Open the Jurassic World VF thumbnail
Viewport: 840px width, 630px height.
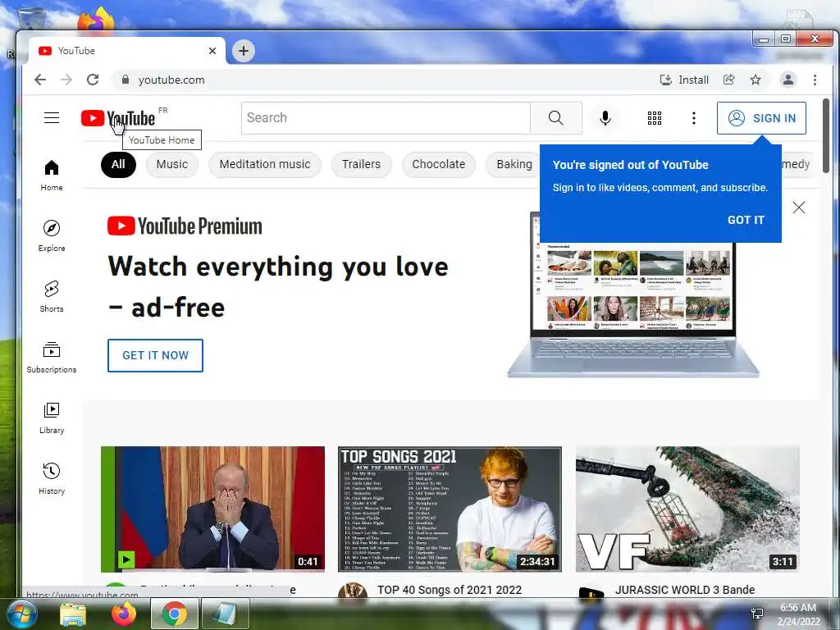[687, 509]
